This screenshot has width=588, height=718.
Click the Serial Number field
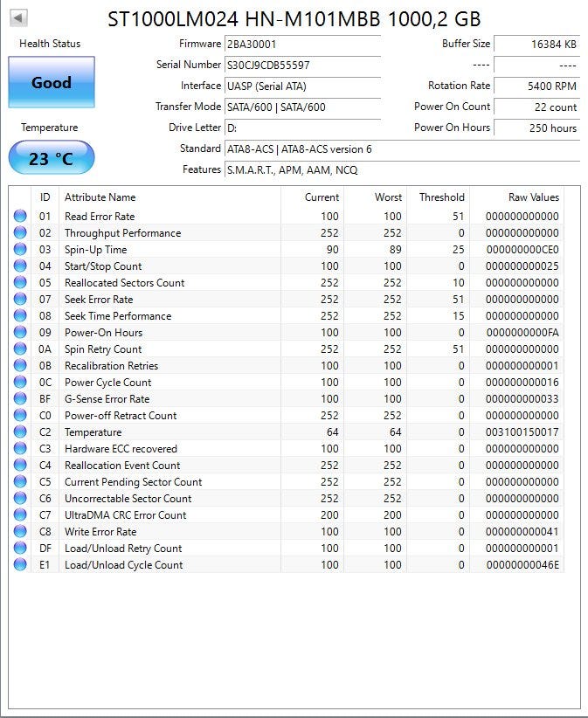[301, 65]
